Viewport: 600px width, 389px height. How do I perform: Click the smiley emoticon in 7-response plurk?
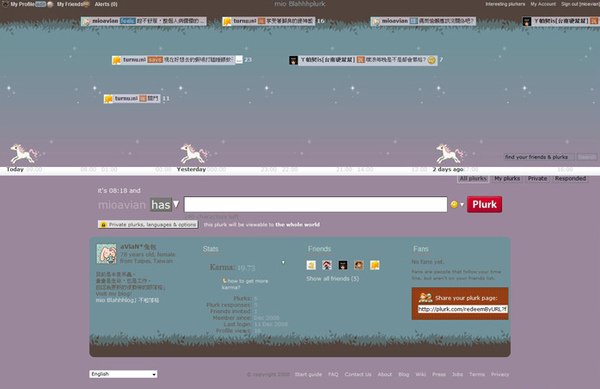point(431,60)
